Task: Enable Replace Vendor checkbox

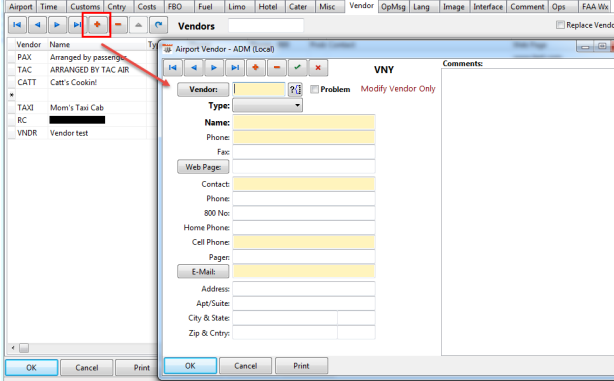Action: pos(560,25)
